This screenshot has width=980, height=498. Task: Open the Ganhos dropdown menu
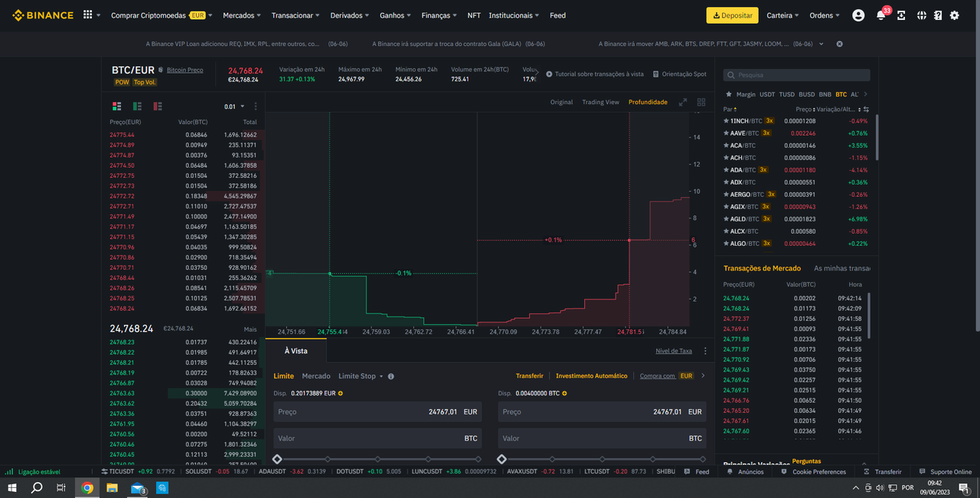(396, 15)
